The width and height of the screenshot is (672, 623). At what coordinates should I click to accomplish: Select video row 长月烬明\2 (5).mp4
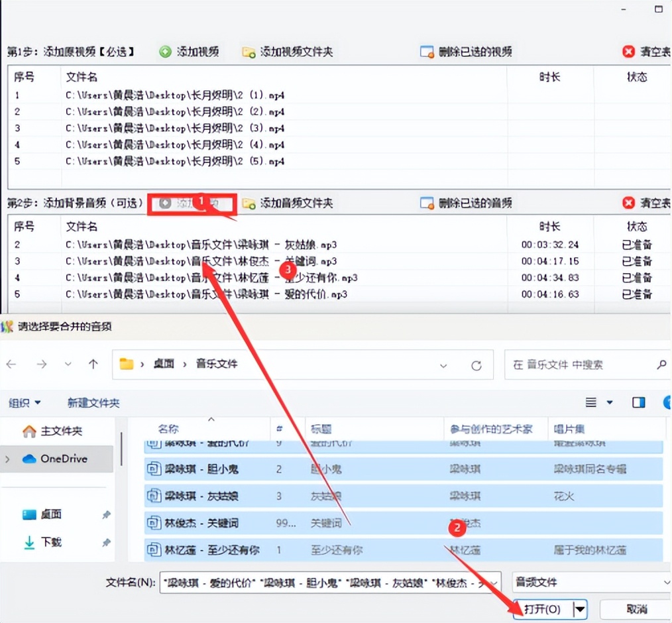(339, 161)
